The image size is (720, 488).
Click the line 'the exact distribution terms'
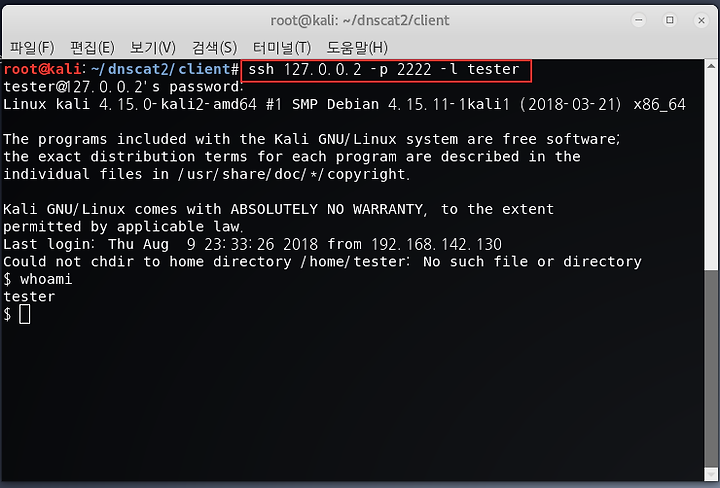(292, 157)
